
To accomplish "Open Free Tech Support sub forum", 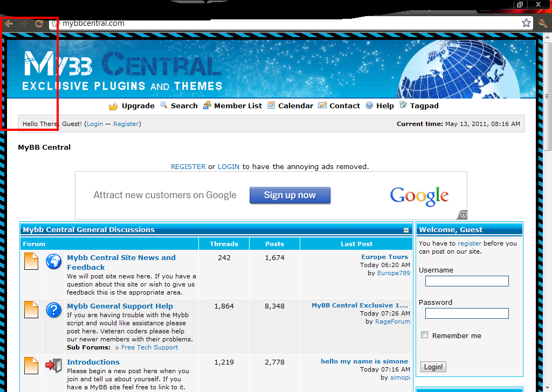I will [x=150, y=347].
